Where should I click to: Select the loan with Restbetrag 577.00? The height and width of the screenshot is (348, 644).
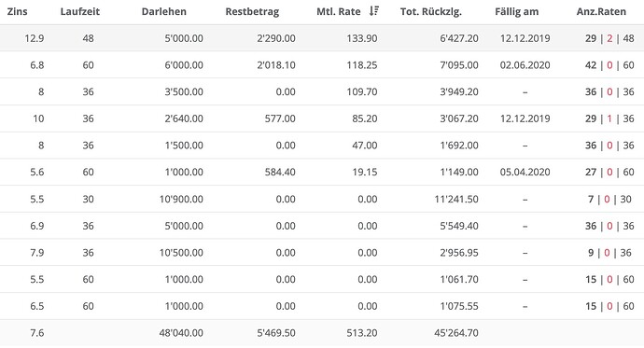(322, 118)
